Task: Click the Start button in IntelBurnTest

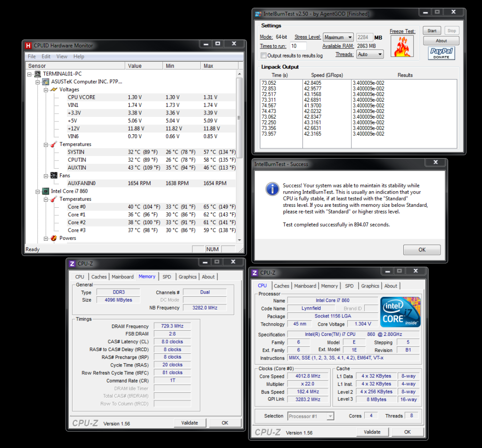Action: point(432,31)
